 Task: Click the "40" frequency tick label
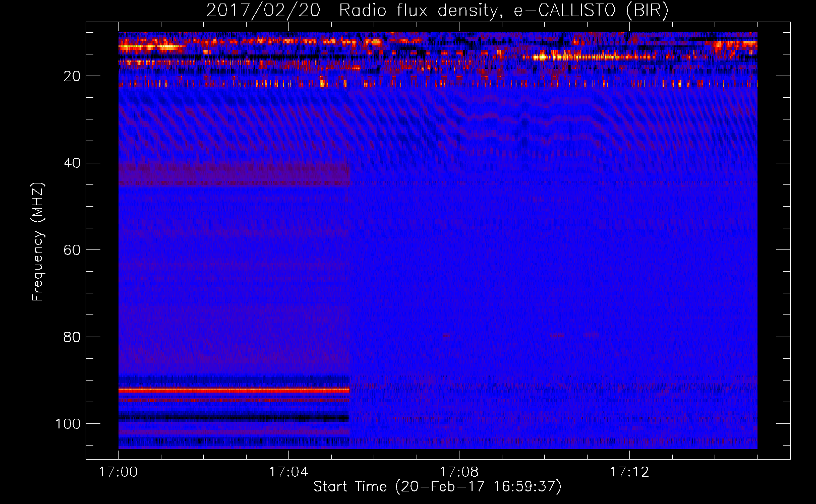point(72,163)
